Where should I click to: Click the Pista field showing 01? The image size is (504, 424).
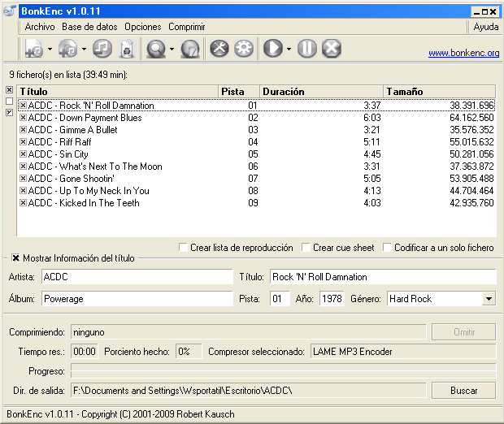click(x=280, y=299)
